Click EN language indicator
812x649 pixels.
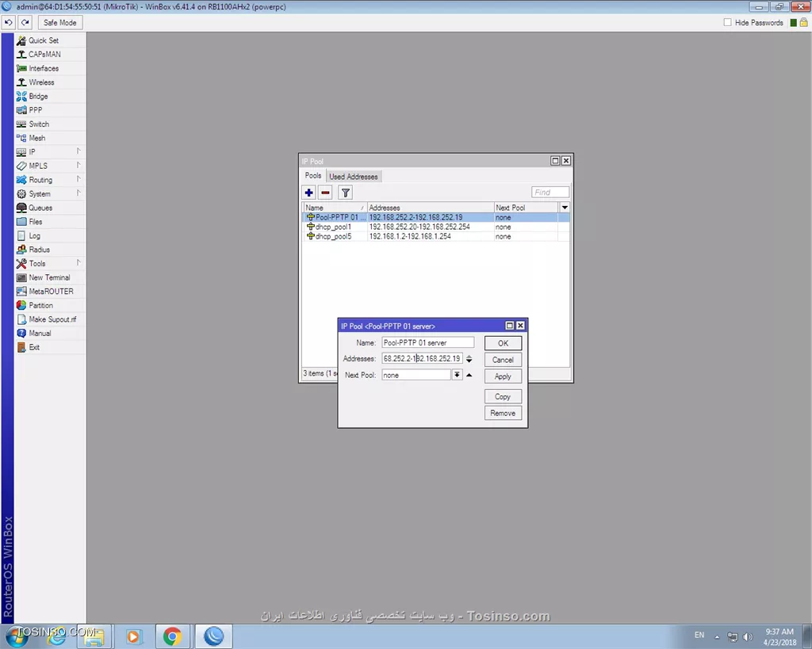(699, 635)
